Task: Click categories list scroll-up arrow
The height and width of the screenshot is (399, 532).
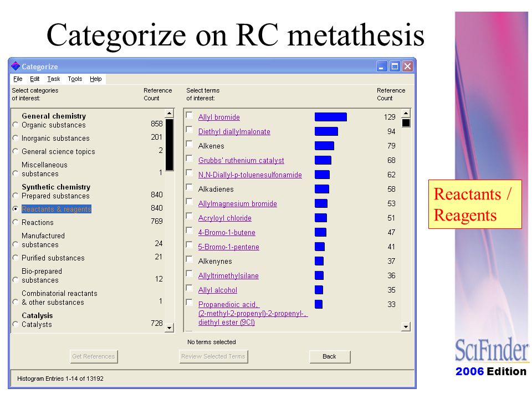Action: [x=169, y=113]
